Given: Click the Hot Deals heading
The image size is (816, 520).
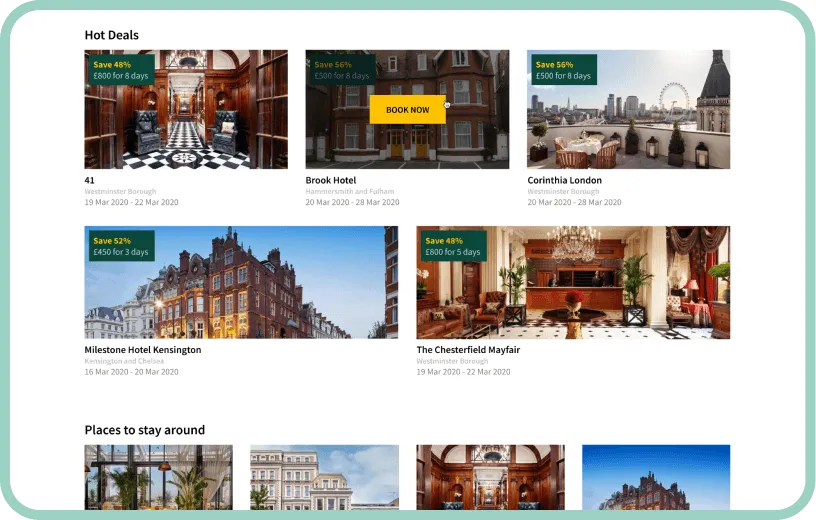Looking at the screenshot, I should point(111,35).
